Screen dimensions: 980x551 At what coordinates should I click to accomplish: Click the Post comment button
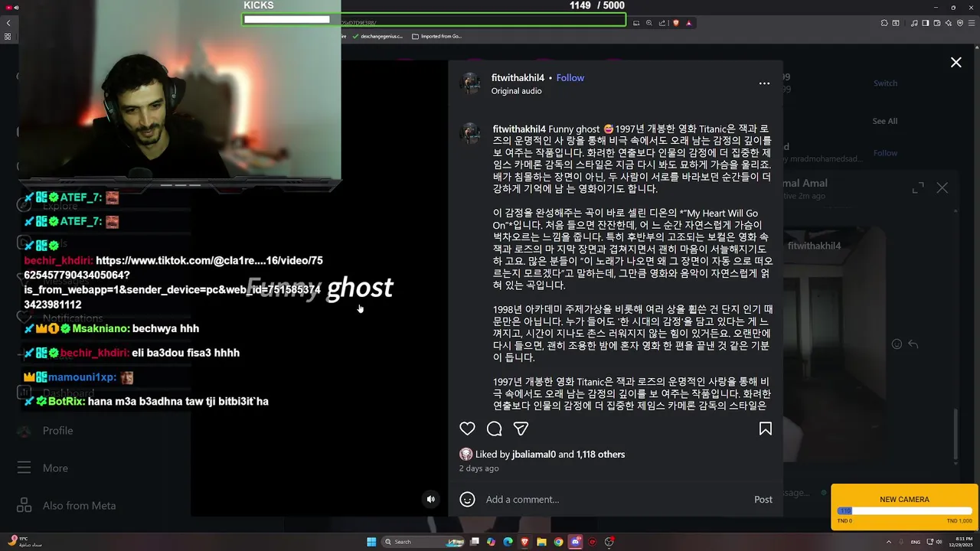click(x=763, y=500)
